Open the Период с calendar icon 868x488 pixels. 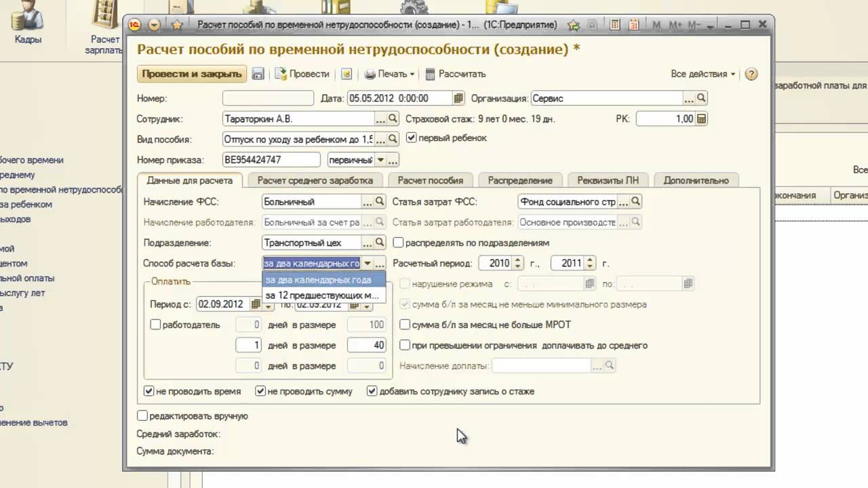coord(256,304)
